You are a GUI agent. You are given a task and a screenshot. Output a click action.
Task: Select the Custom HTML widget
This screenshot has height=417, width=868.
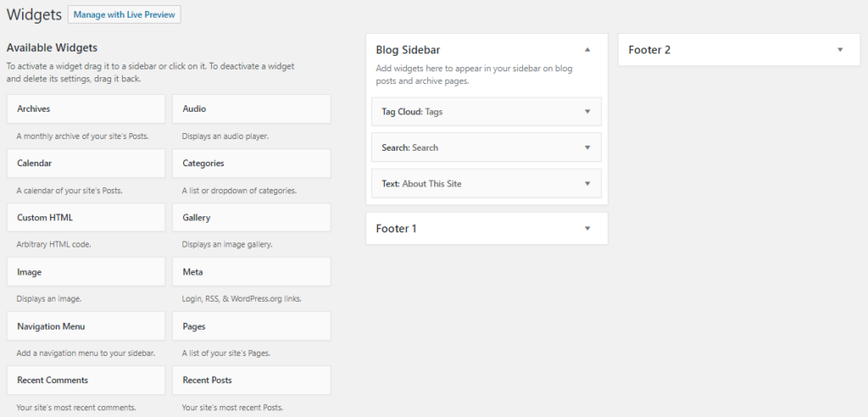click(x=86, y=218)
